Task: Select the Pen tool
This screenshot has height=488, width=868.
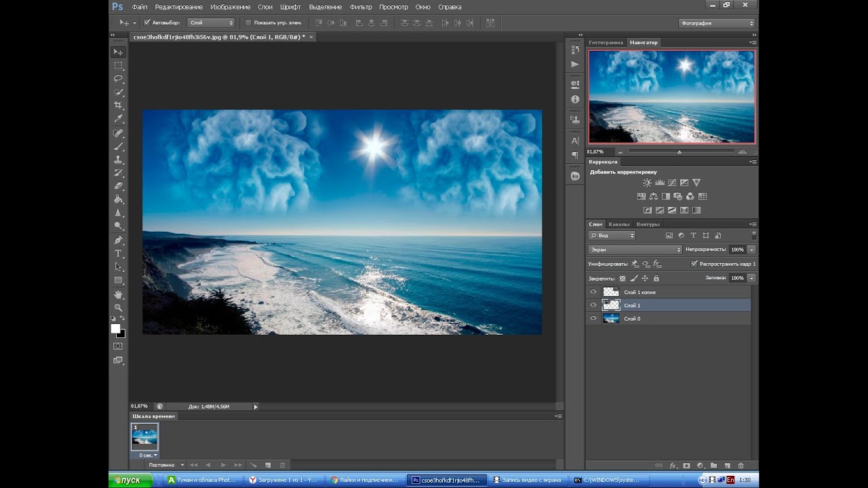Action: [119, 240]
